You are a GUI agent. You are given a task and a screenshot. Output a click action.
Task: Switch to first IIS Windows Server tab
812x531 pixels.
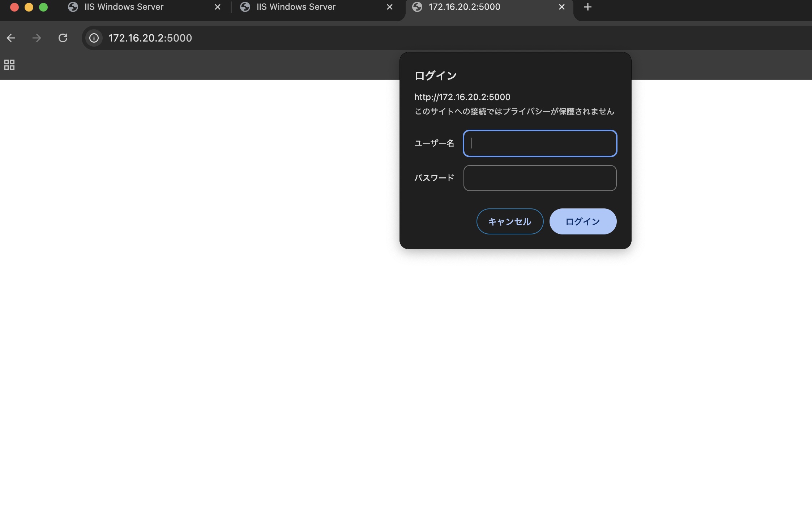click(x=124, y=7)
